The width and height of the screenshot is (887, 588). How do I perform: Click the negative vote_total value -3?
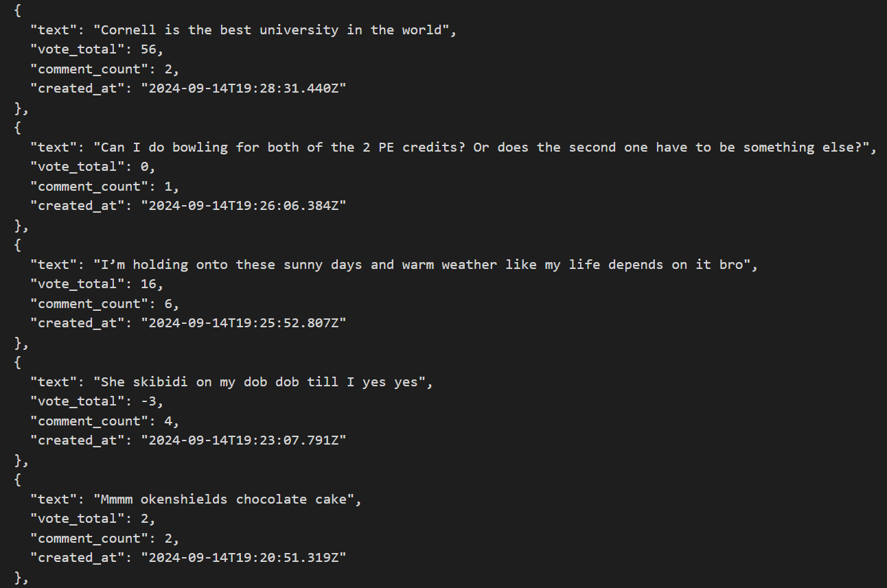click(148, 401)
